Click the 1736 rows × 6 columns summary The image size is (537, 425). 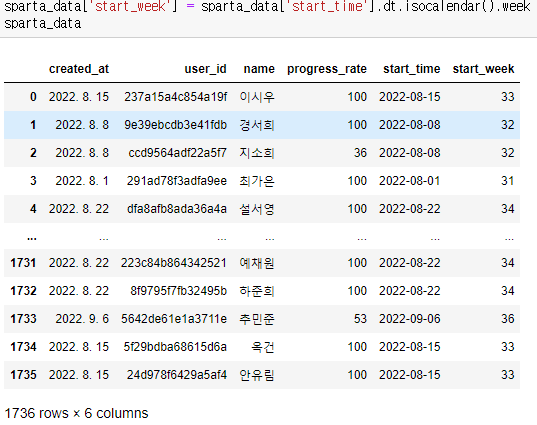pyautogui.click(x=76, y=413)
